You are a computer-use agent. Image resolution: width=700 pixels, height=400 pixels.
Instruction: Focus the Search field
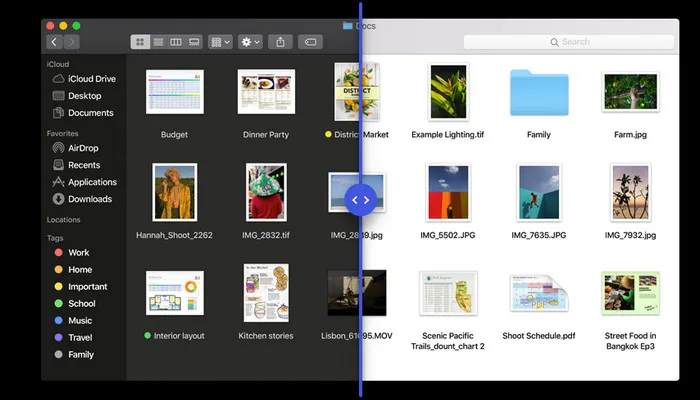point(569,42)
